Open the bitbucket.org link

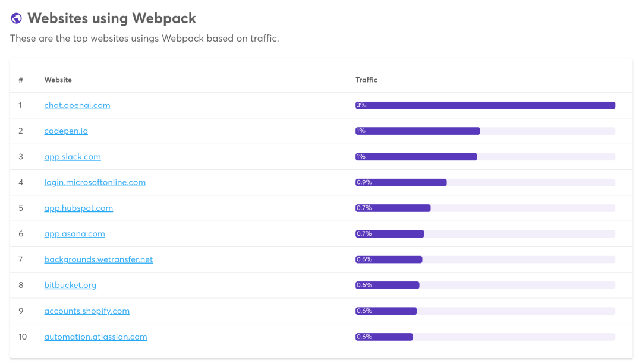(x=70, y=285)
